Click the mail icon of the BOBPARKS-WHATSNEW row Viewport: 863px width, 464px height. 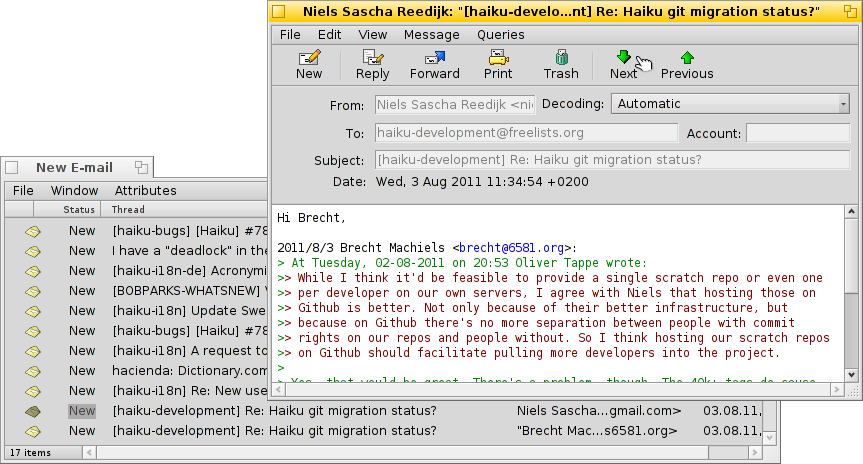pyautogui.click(x=33, y=291)
